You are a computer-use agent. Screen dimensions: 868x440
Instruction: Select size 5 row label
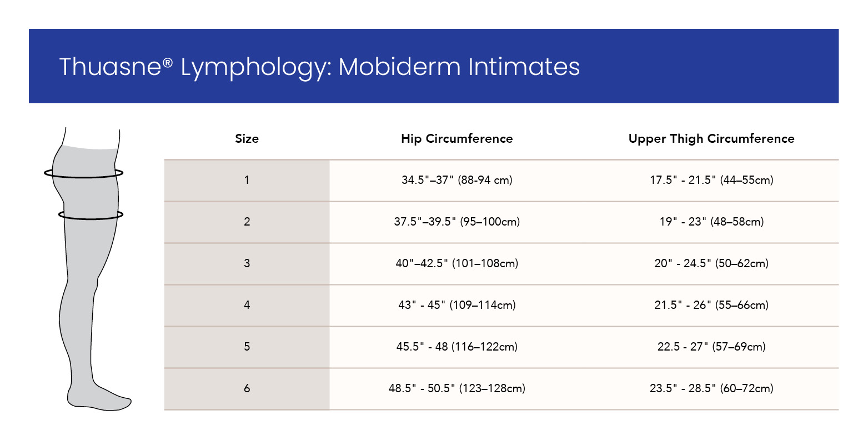tap(247, 347)
